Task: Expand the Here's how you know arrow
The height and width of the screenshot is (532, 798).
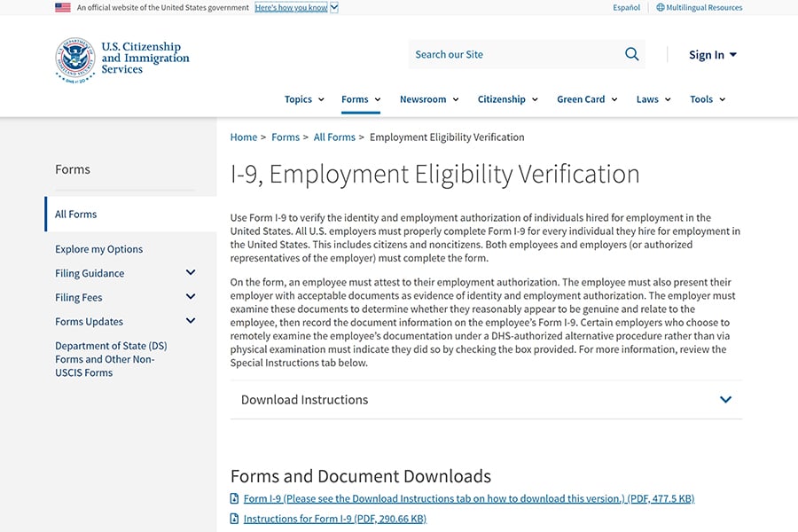Action: click(x=334, y=8)
